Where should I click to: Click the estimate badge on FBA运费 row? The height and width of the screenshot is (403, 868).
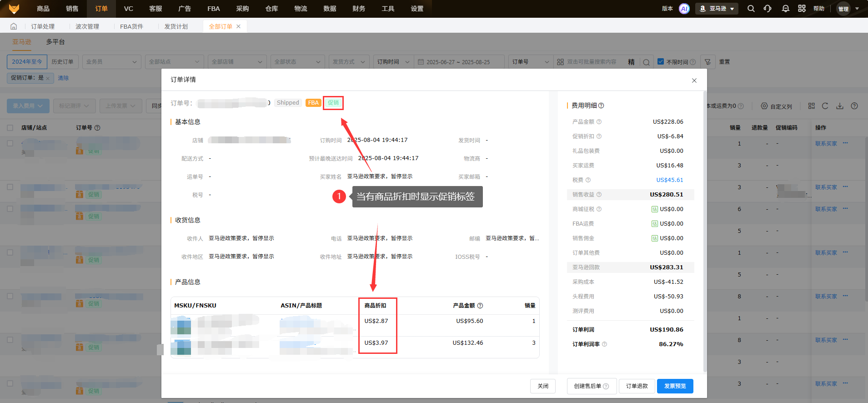click(654, 224)
